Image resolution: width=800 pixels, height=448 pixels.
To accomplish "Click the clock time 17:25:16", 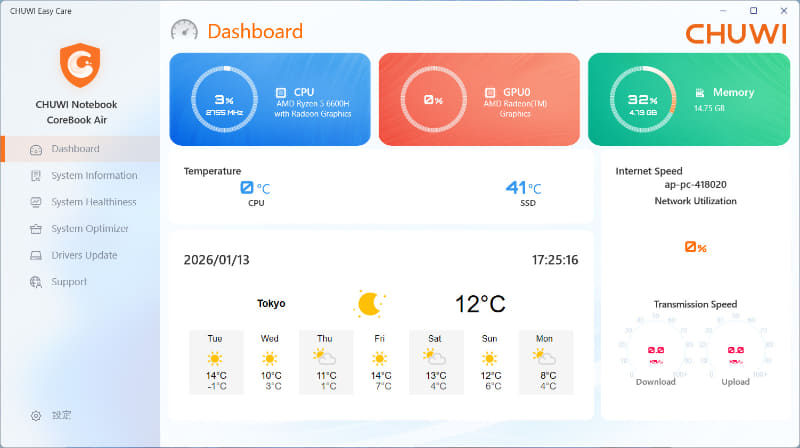I will point(555,260).
